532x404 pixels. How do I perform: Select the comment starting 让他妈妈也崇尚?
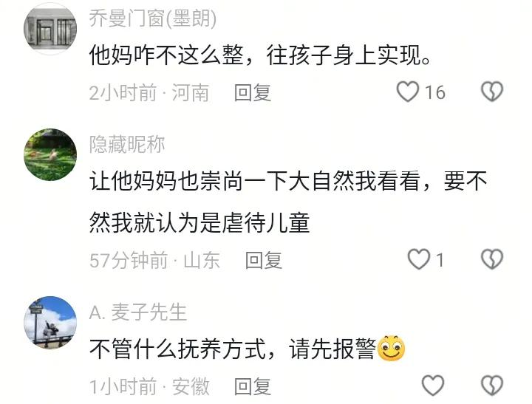288,202
